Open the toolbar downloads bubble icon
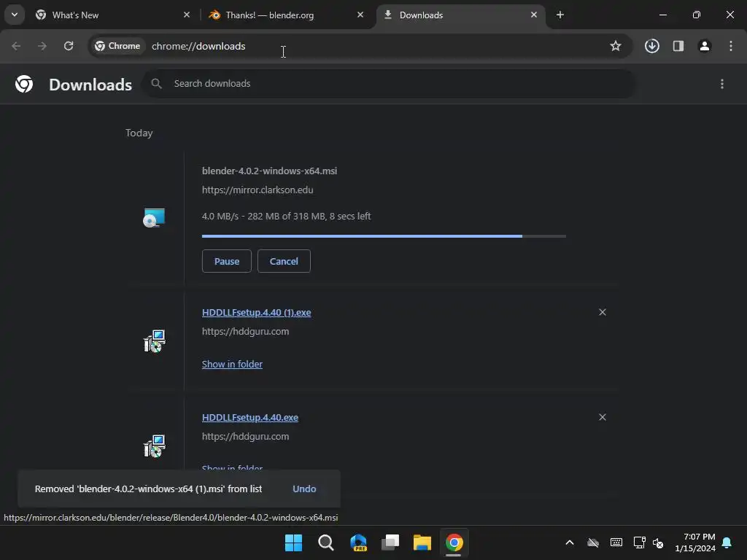This screenshot has width=747, height=560. (x=652, y=46)
